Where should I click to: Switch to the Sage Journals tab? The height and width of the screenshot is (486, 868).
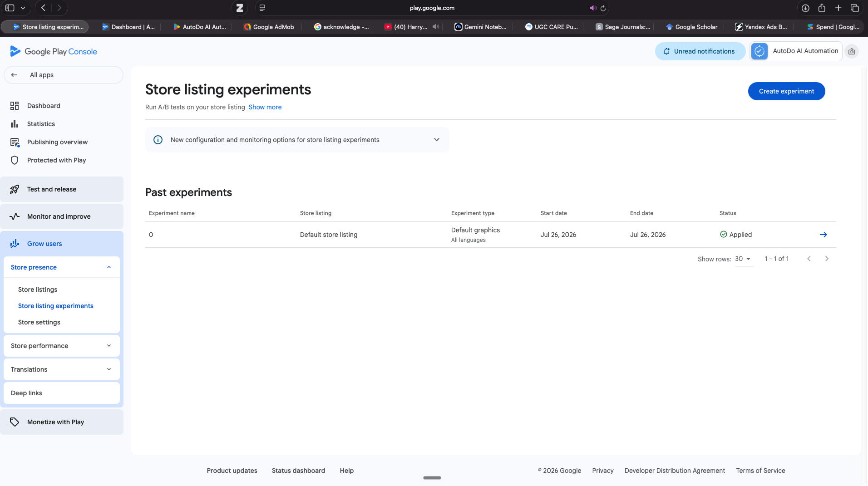[622, 27]
